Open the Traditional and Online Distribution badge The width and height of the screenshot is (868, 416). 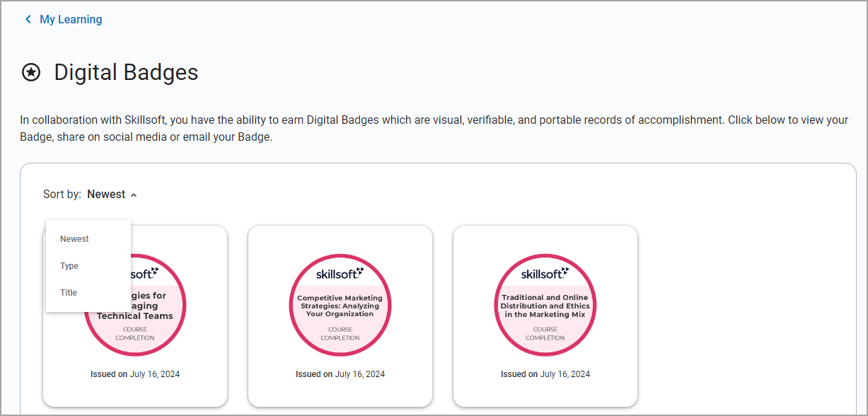(x=545, y=305)
